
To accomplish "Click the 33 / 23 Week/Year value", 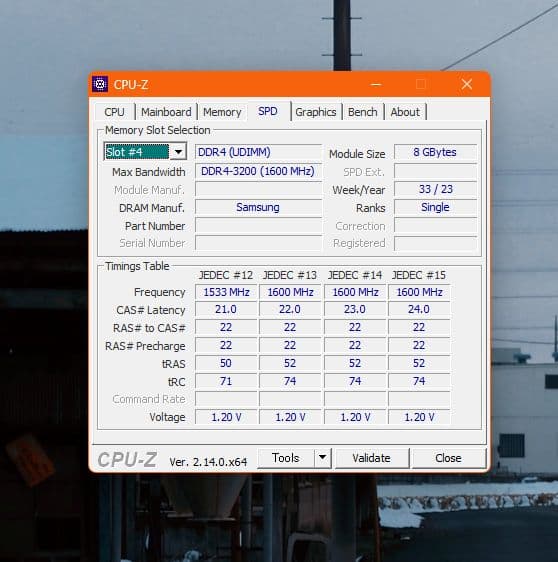I will pos(435,189).
